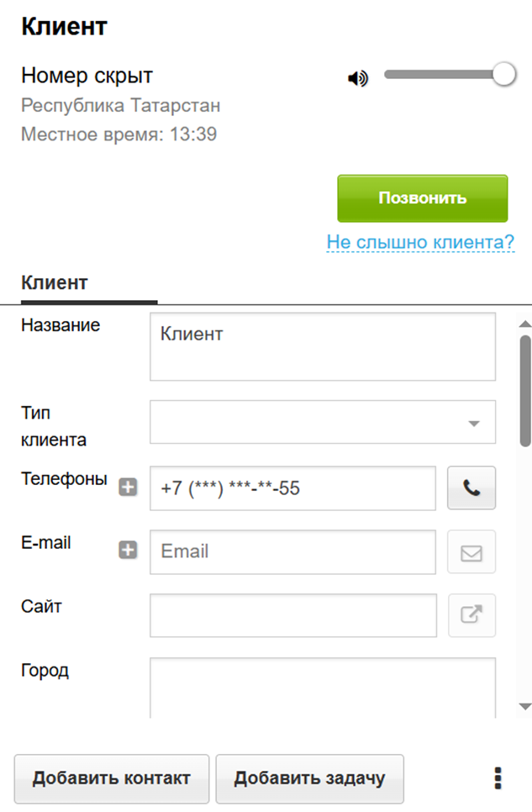Click the Добавить задачу button
Viewport: 532px width, 812px height.
click(309, 778)
